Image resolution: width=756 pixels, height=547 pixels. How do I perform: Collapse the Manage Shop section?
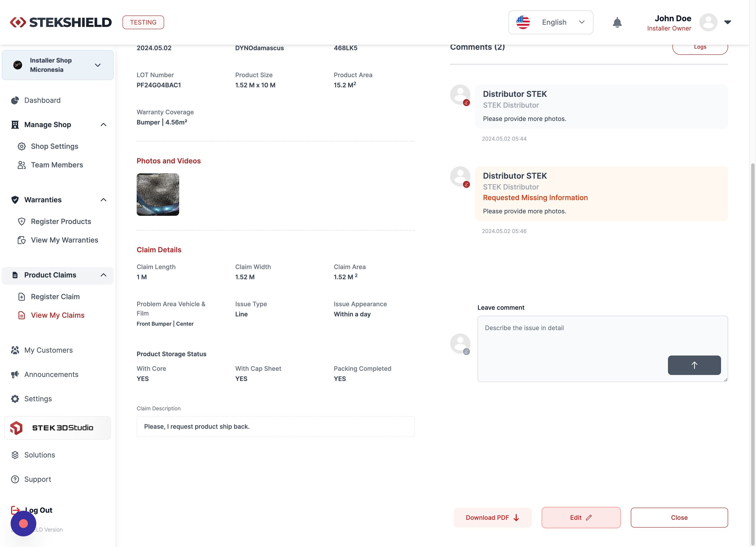point(103,125)
